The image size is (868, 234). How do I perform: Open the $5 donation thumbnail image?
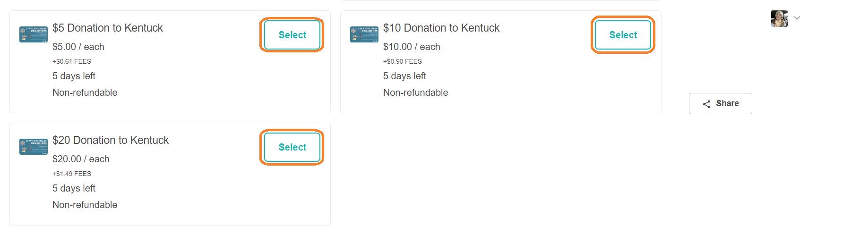[34, 34]
